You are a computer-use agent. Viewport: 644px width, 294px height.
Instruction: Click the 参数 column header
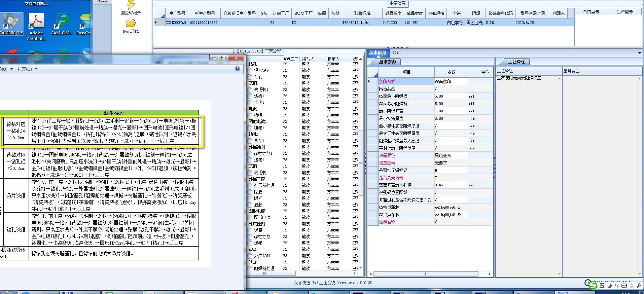tap(451, 72)
